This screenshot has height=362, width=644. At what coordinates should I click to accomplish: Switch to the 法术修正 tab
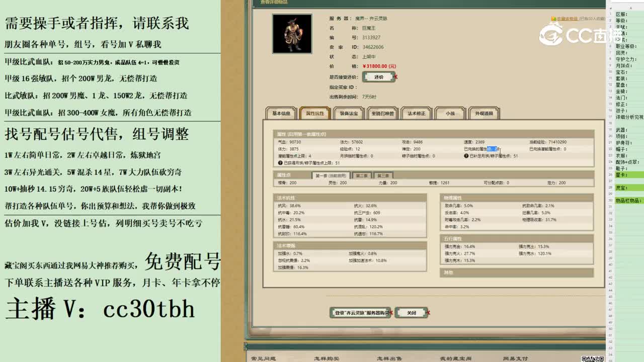click(416, 114)
